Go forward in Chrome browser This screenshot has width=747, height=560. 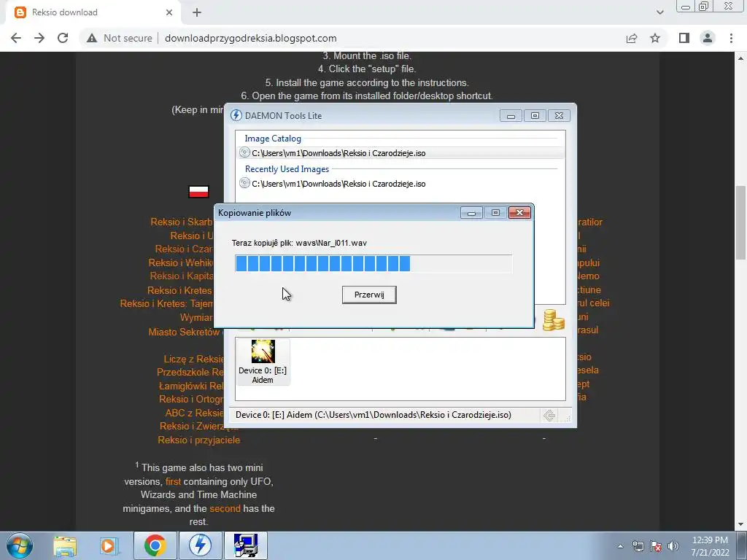click(39, 38)
